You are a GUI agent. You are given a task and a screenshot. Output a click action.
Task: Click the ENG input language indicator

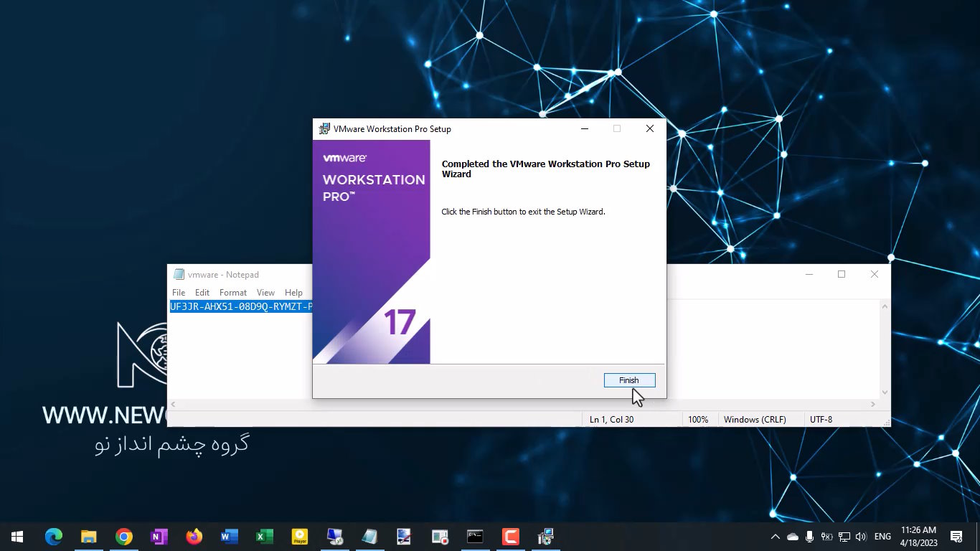(x=883, y=537)
